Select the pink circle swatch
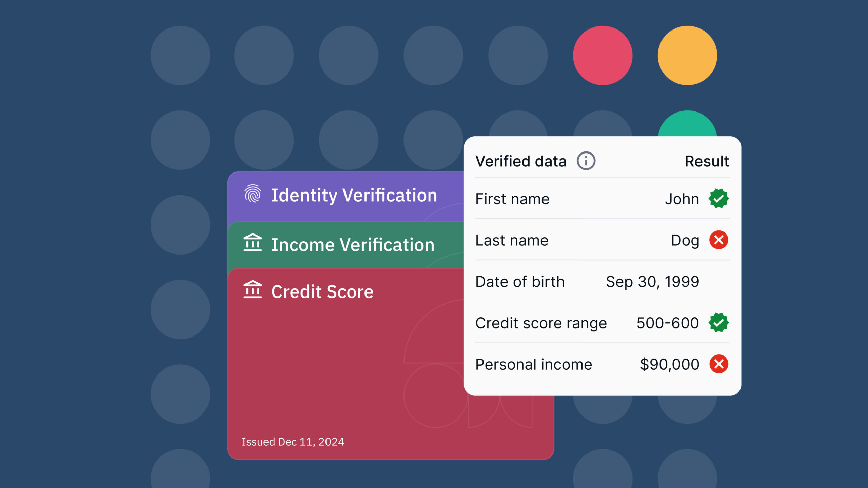Image resolution: width=868 pixels, height=488 pixels. 603,55
